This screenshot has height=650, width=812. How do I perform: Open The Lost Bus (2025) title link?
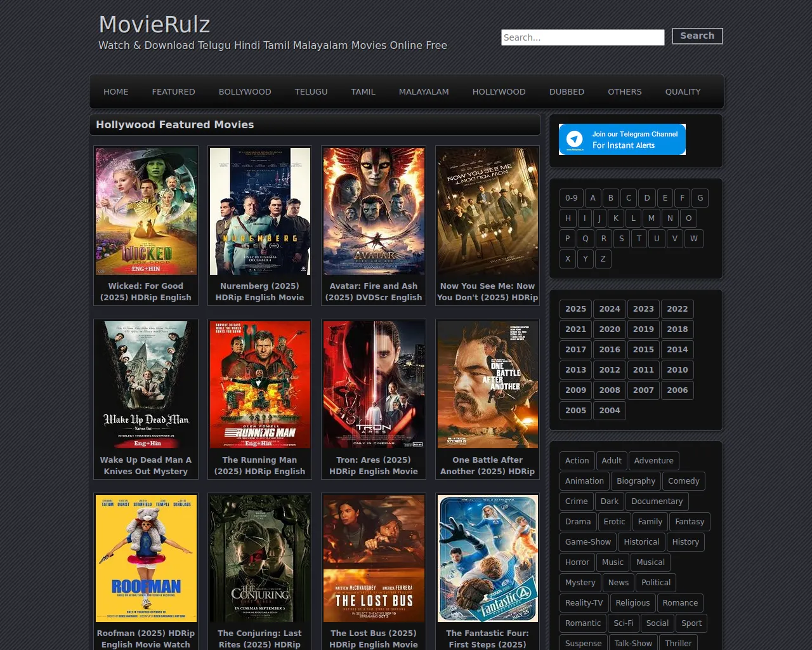coord(374,639)
